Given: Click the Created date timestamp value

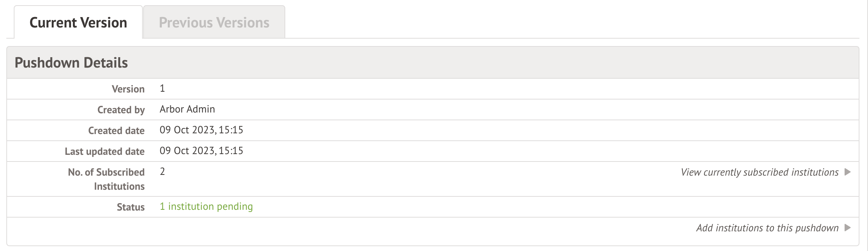Looking at the screenshot, I should pyautogui.click(x=201, y=130).
